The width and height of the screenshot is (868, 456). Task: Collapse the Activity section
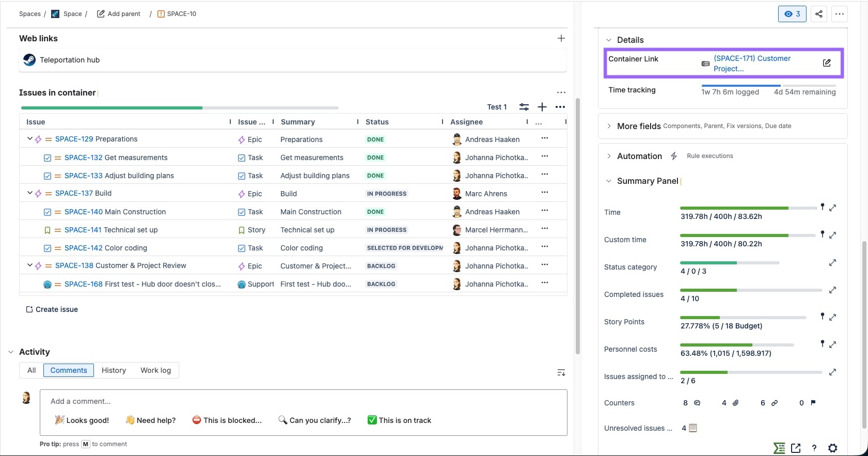point(11,352)
